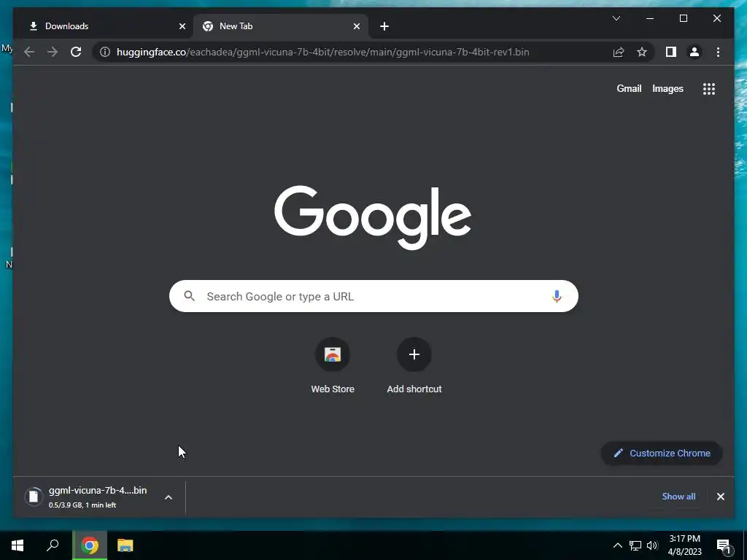The width and height of the screenshot is (747, 560).
Task: Click the Google logo
Action: click(373, 217)
